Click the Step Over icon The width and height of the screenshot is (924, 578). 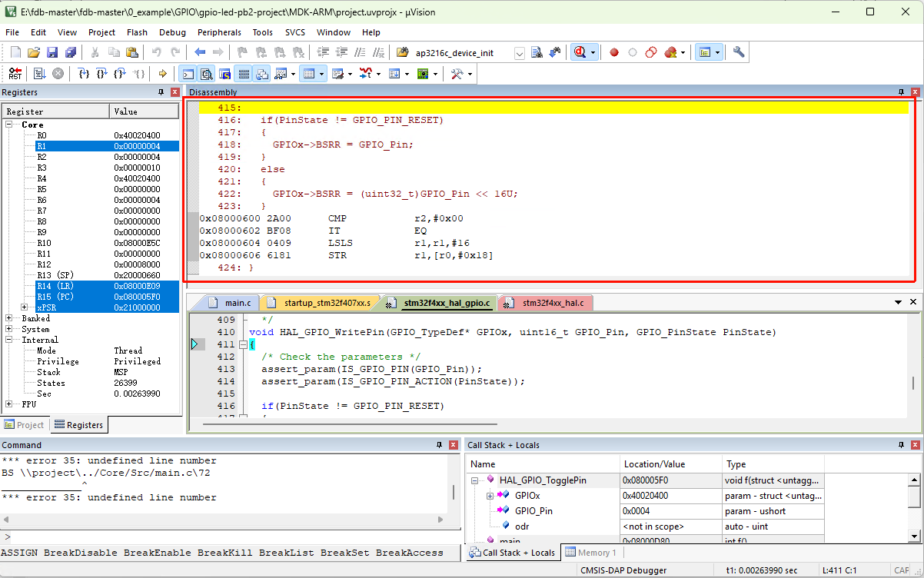tap(101, 74)
